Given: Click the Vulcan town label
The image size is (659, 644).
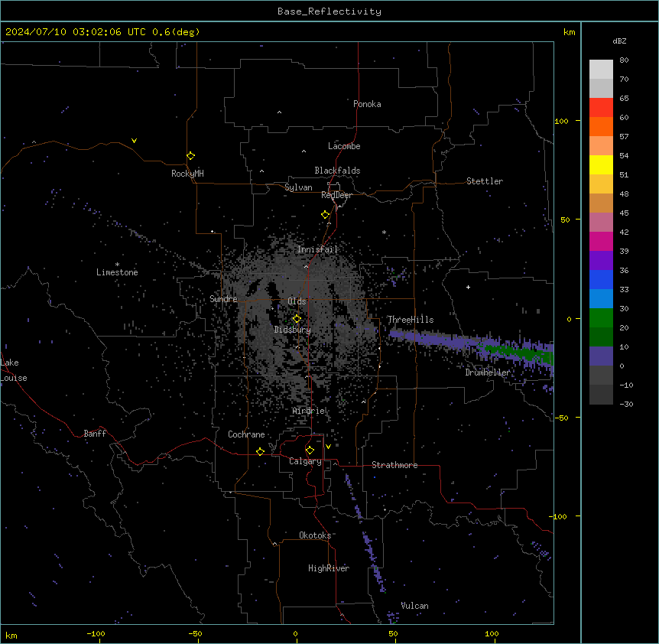Looking at the screenshot, I should point(414,606).
